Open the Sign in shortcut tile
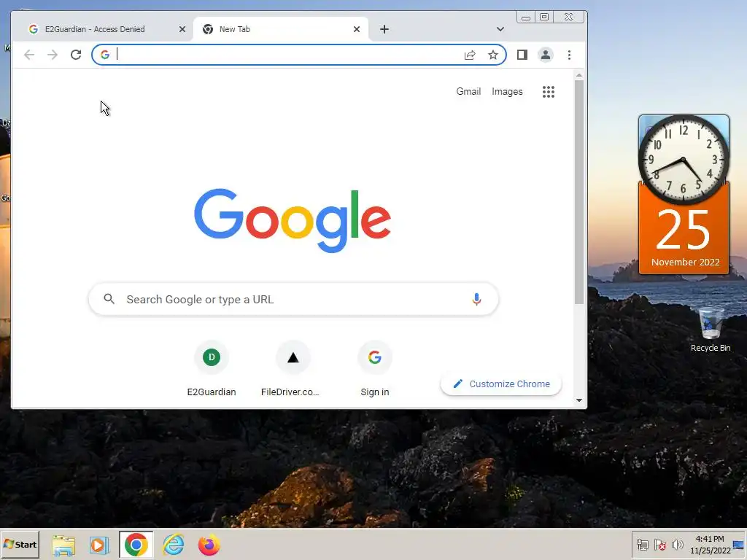747x560 pixels. [375, 368]
